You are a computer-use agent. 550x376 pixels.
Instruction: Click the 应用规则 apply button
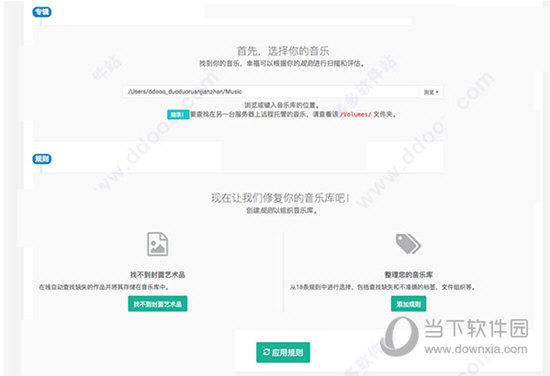pos(283,352)
